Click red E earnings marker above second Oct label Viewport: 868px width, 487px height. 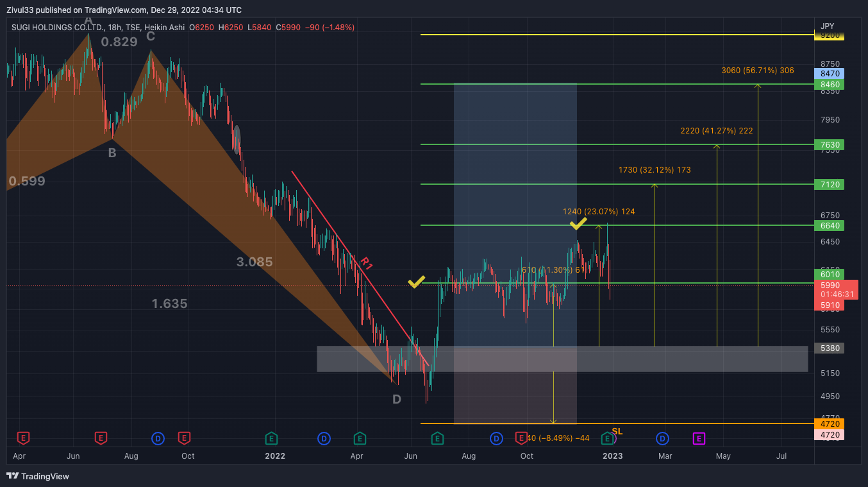click(x=522, y=439)
